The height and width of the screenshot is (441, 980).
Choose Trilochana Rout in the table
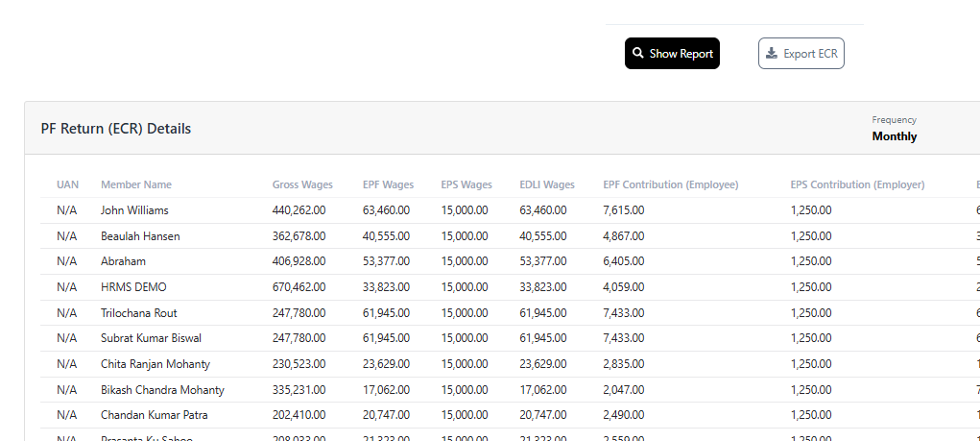coord(139,313)
